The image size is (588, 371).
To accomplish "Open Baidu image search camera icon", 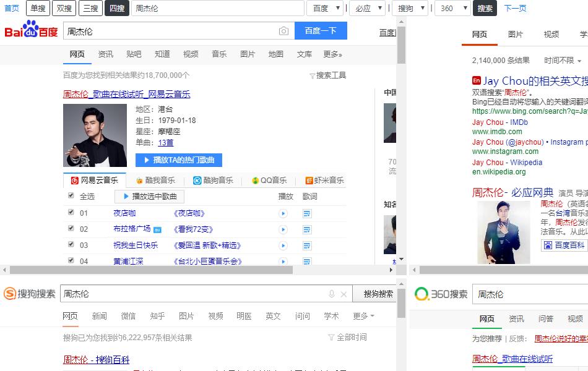I will pos(284,31).
